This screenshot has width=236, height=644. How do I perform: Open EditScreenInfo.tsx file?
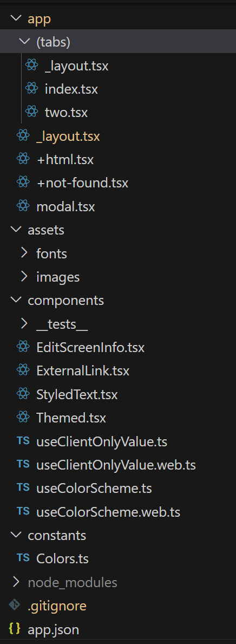coord(90,348)
